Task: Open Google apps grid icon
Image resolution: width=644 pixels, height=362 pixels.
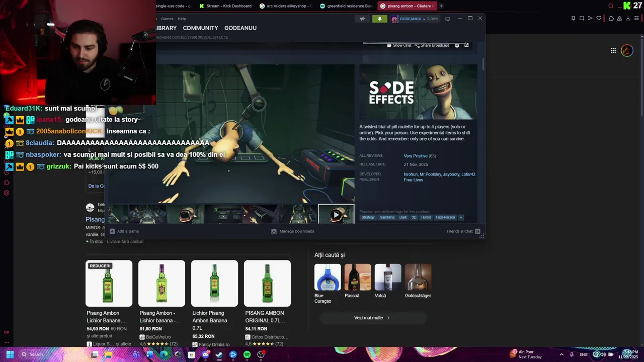Action: point(613,51)
